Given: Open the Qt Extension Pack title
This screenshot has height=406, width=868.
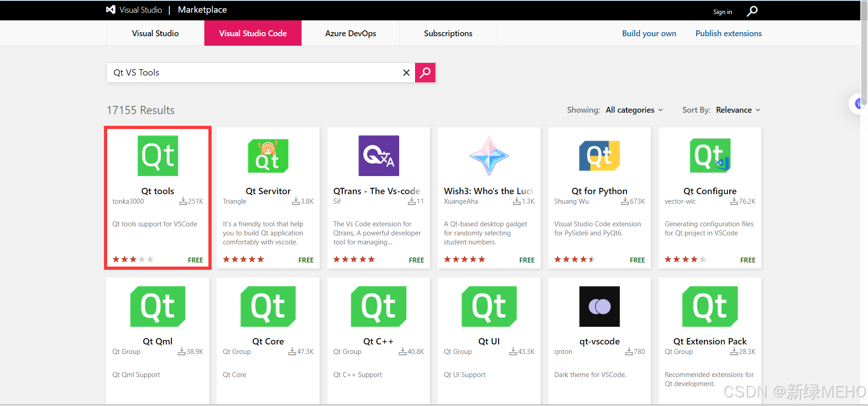Looking at the screenshot, I should point(710,341).
